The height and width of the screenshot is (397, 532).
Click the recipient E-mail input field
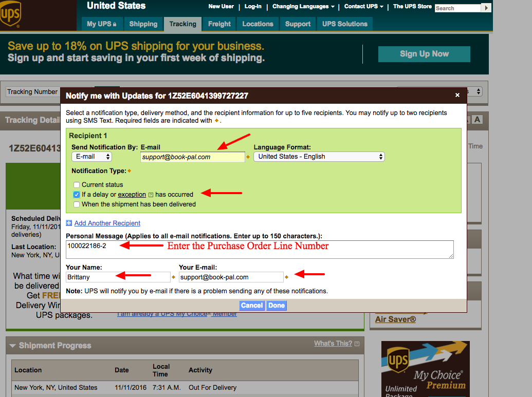click(x=192, y=157)
